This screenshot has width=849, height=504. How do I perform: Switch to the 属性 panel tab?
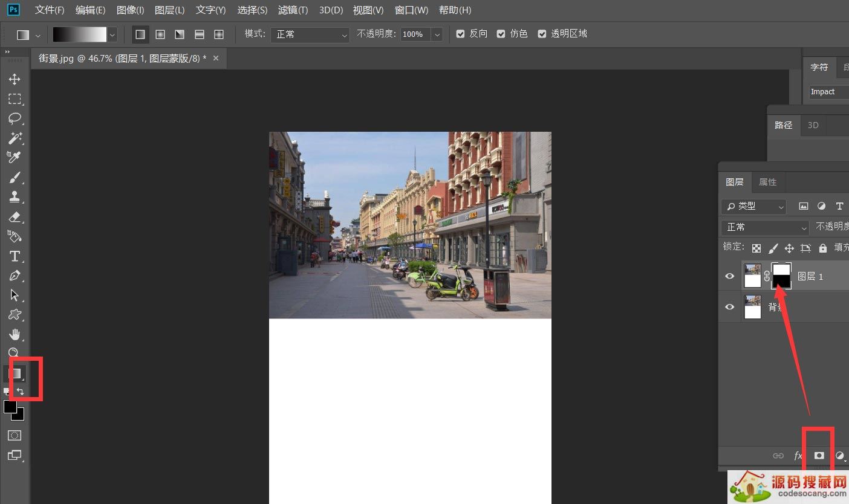tap(768, 182)
